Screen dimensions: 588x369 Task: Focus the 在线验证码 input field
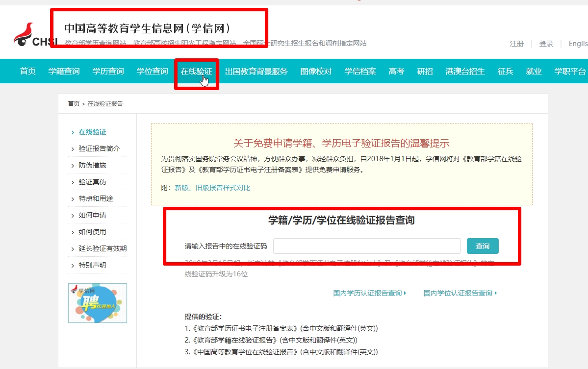pyautogui.click(x=367, y=246)
